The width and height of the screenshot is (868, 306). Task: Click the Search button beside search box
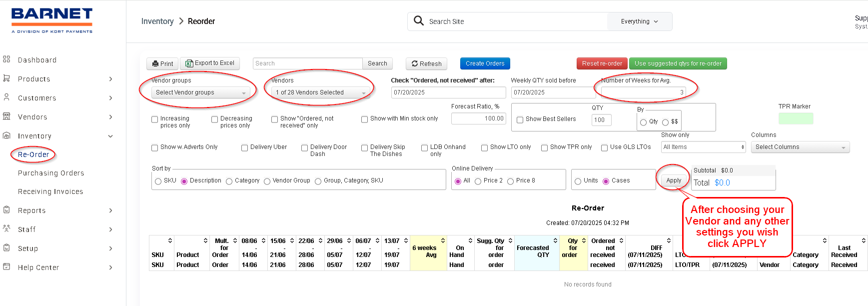377,63
